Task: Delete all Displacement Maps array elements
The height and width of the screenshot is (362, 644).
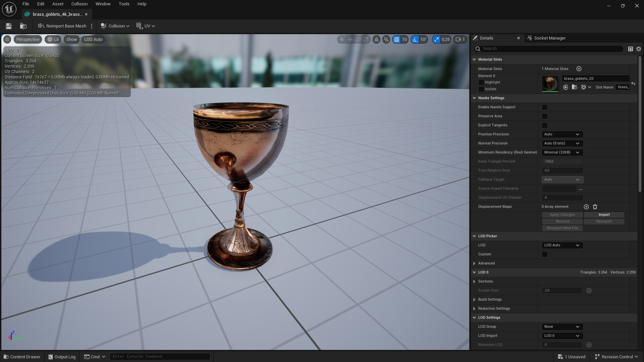Action: tap(595, 207)
